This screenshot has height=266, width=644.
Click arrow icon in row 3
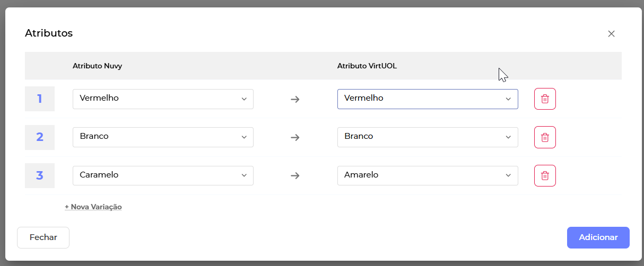[x=295, y=176]
